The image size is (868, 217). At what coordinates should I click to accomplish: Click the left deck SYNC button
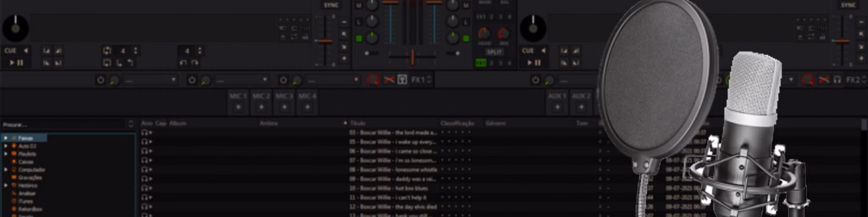coord(331,5)
